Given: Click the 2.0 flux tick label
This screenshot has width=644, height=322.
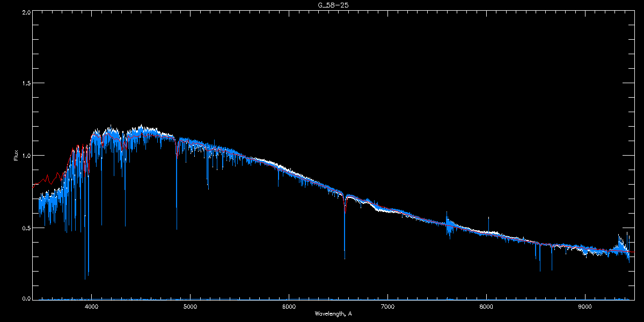Looking at the screenshot, I should (25, 11).
